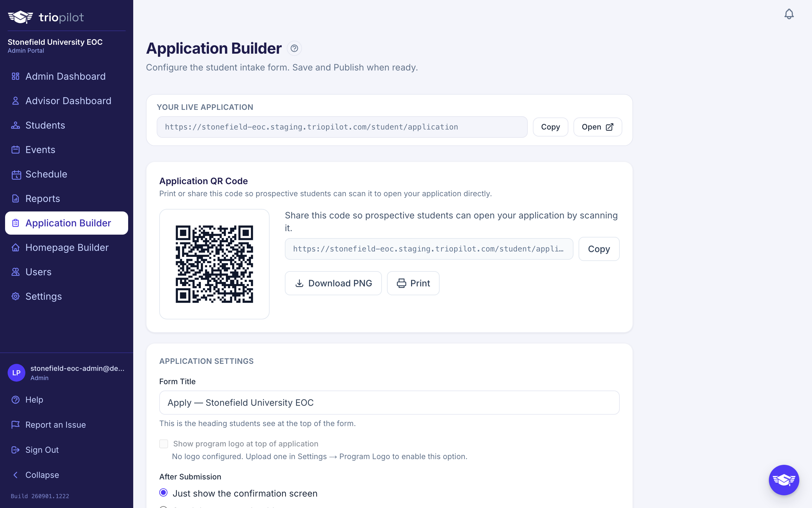Image resolution: width=812 pixels, height=508 pixels.
Task: Copy the QR code application link
Action: pyautogui.click(x=599, y=249)
